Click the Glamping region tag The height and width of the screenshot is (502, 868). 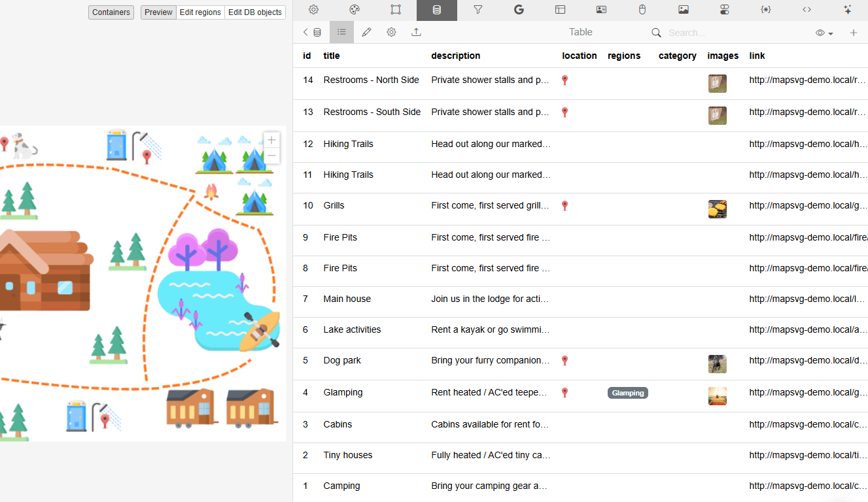coord(628,393)
